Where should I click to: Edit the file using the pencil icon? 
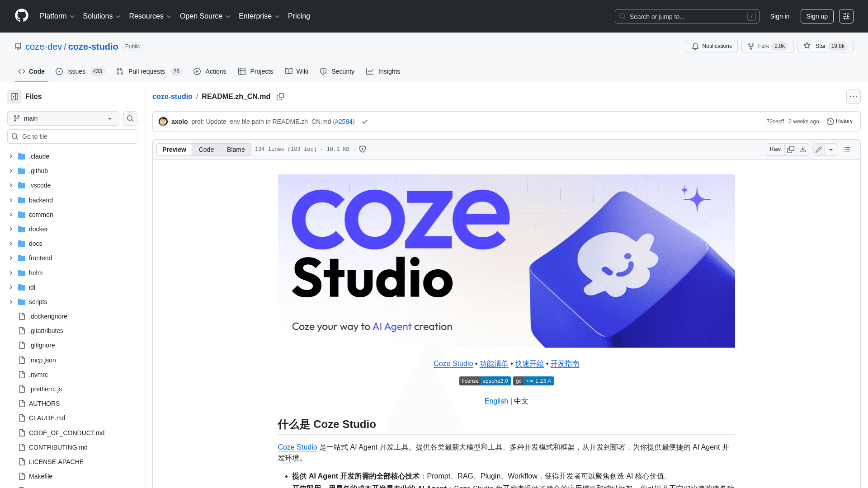coord(818,149)
